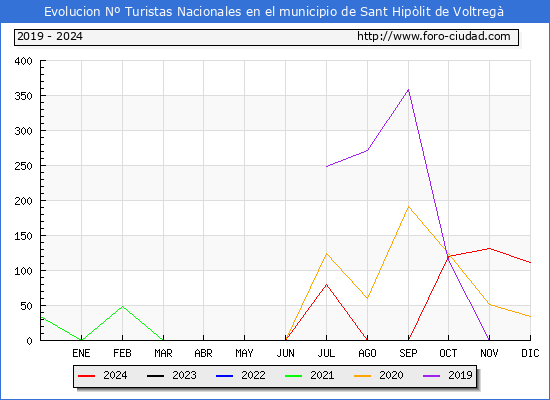
Task: Click the blue 2022 legend swatch
Action: coord(224,376)
